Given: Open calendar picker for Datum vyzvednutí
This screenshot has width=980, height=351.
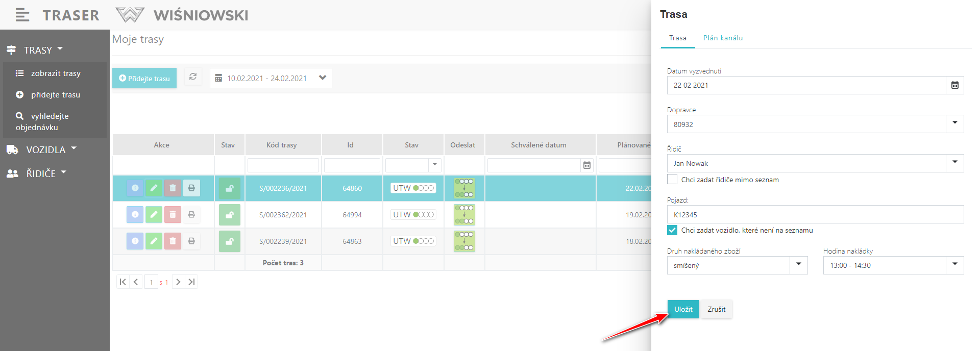Looking at the screenshot, I should (954, 85).
